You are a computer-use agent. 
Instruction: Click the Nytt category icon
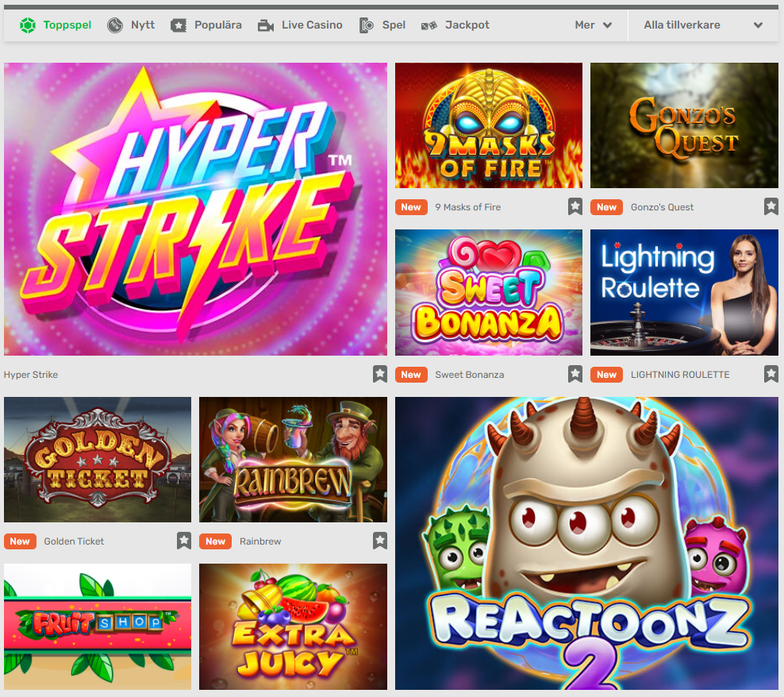tap(115, 25)
